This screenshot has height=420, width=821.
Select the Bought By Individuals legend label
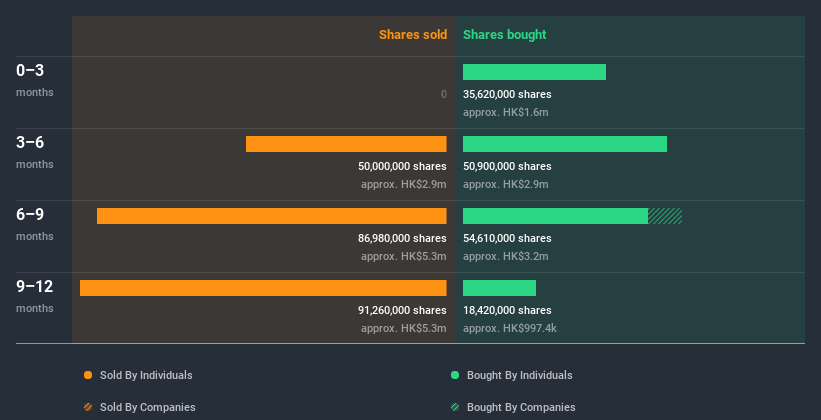(x=519, y=375)
